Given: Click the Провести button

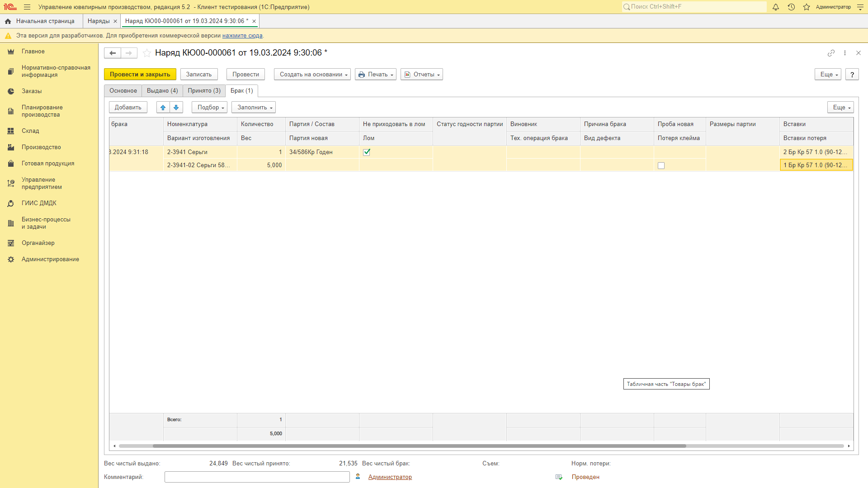Looking at the screenshot, I should coord(246,75).
